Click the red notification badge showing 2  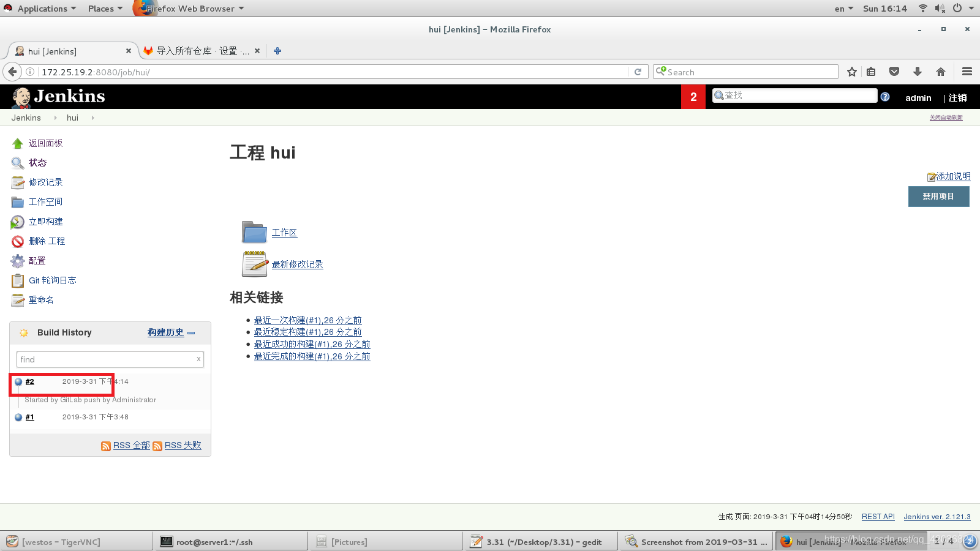[x=693, y=97]
